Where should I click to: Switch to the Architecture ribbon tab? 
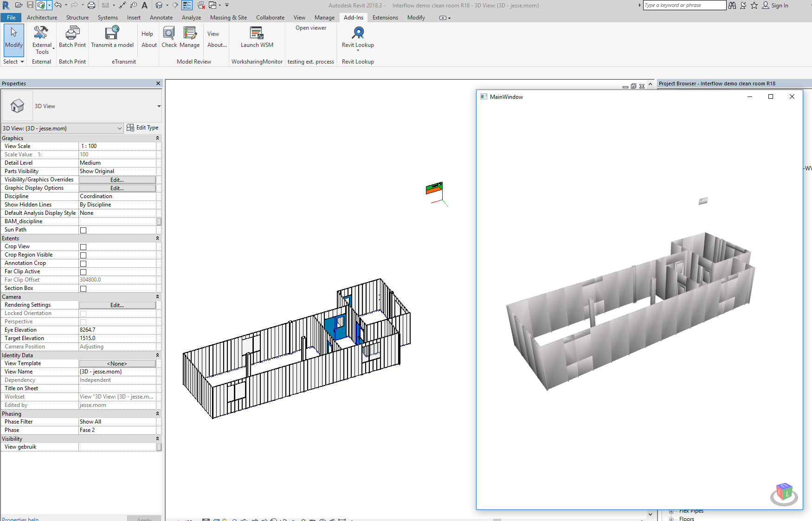42,17
